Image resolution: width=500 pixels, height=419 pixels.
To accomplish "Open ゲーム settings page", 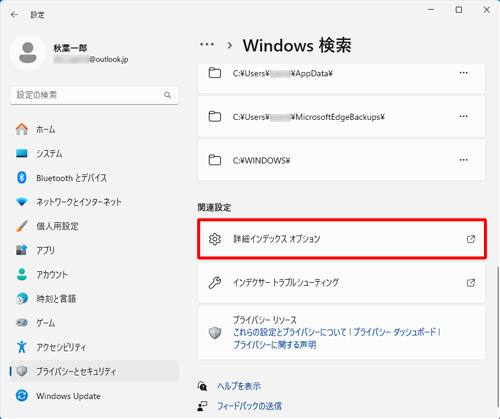I will (94, 323).
